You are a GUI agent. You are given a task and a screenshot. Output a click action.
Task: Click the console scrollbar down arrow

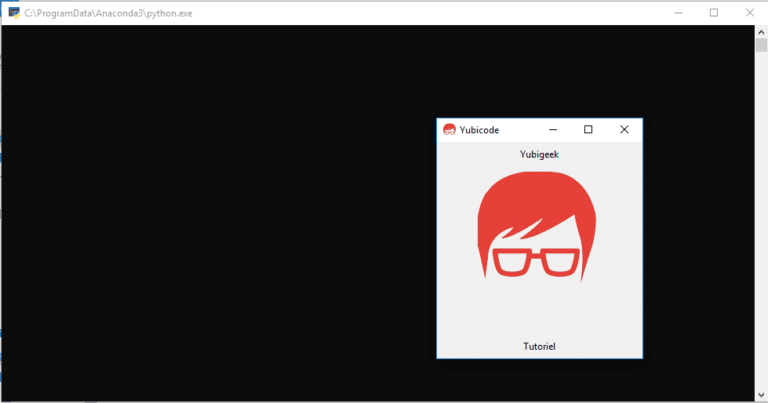coord(761,395)
